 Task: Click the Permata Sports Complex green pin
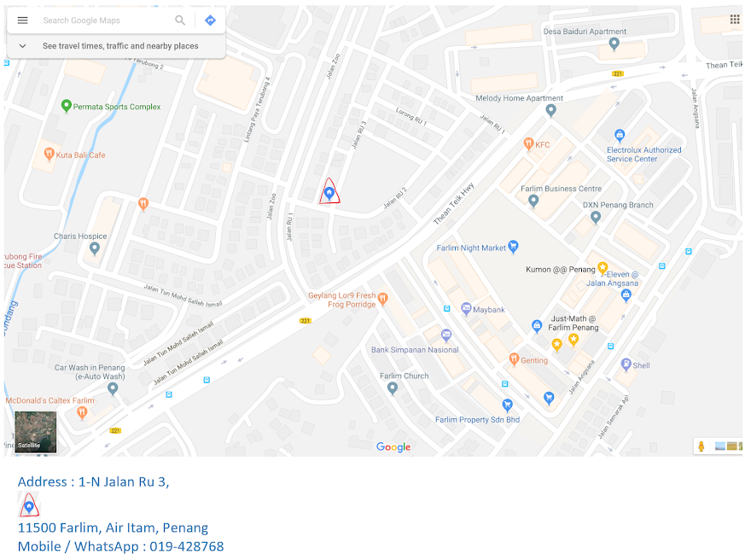67,106
